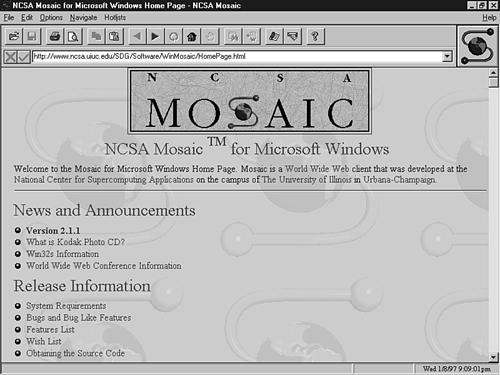Image resolution: width=500 pixels, height=375 pixels.
Task: Open print preview with the magnifier-page icon
Action: (73, 36)
